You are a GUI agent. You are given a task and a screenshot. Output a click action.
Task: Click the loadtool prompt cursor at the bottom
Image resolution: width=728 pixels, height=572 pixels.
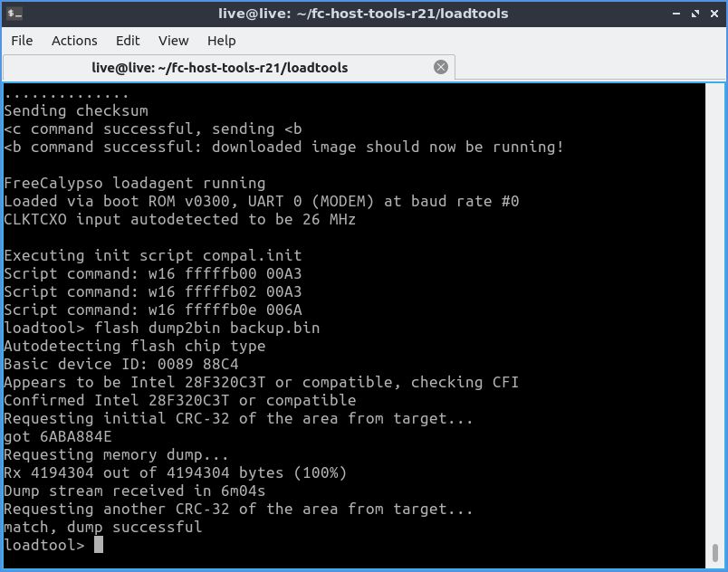[x=99, y=545]
